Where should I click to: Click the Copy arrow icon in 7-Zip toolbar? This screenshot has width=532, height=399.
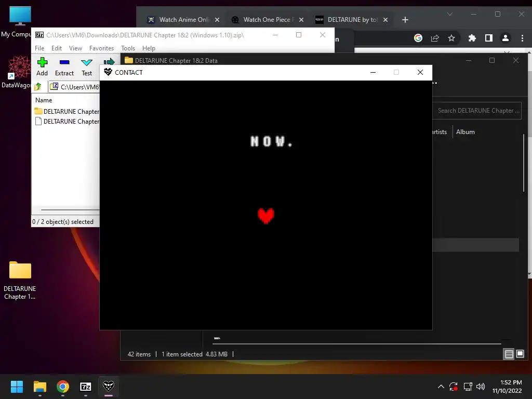(x=109, y=61)
